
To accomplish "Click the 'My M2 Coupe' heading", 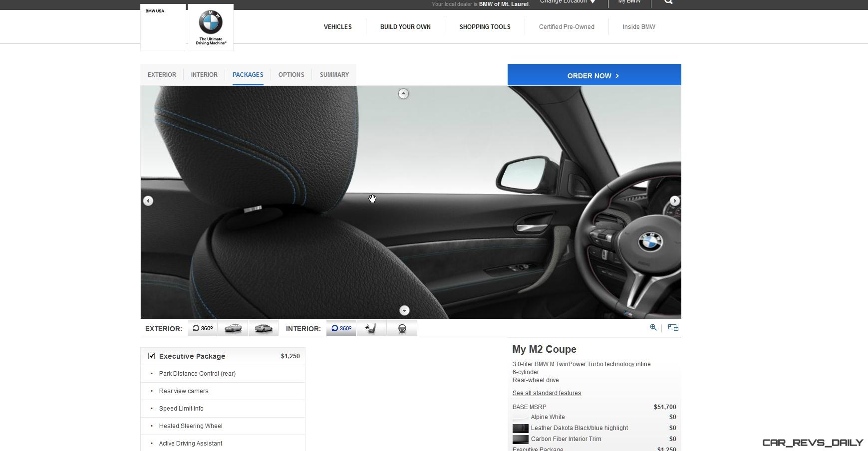I will pyautogui.click(x=544, y=350).
